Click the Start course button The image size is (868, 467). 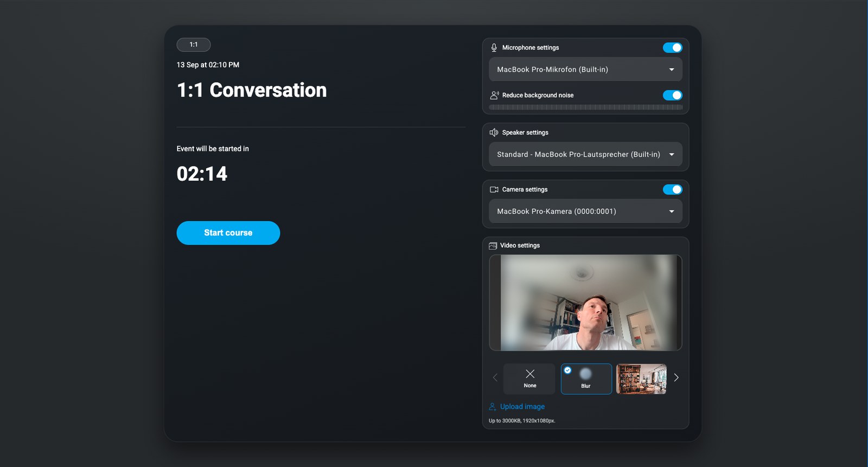pyautogui.click(x=228, y=233)
